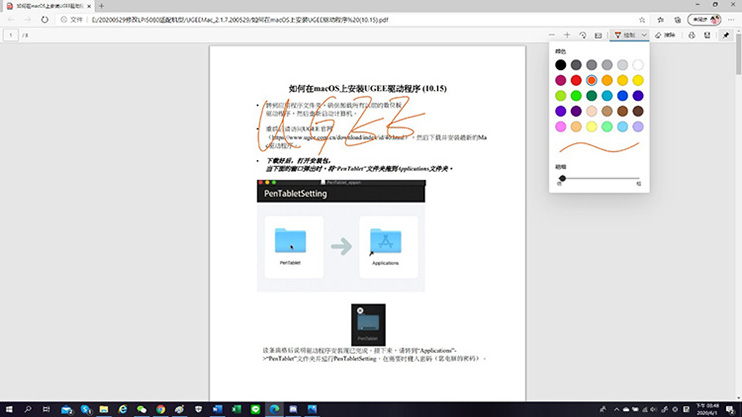Screen dimensions: 742x417
Task: Open Task View on taskbar
Action: tap(46, 409)
